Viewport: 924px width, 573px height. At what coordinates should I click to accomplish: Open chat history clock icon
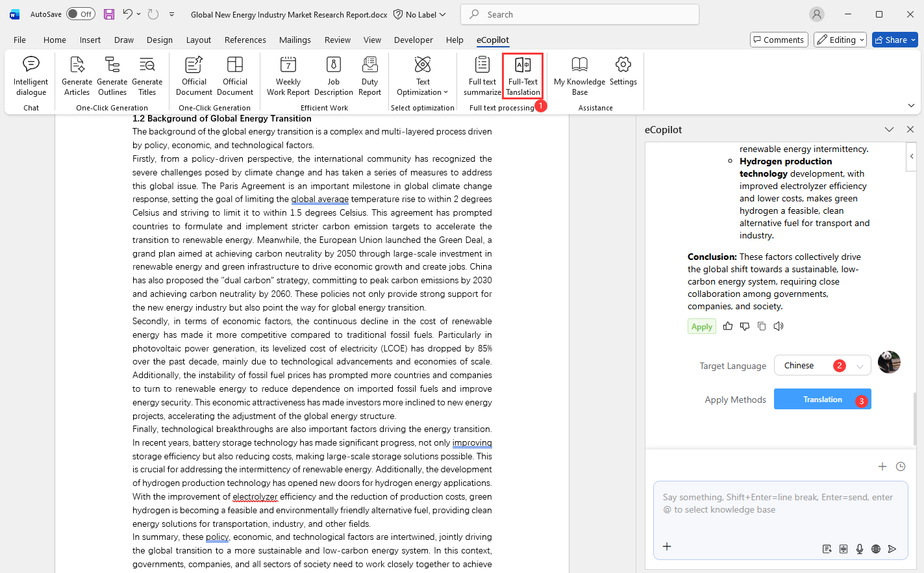pos(901,466)
